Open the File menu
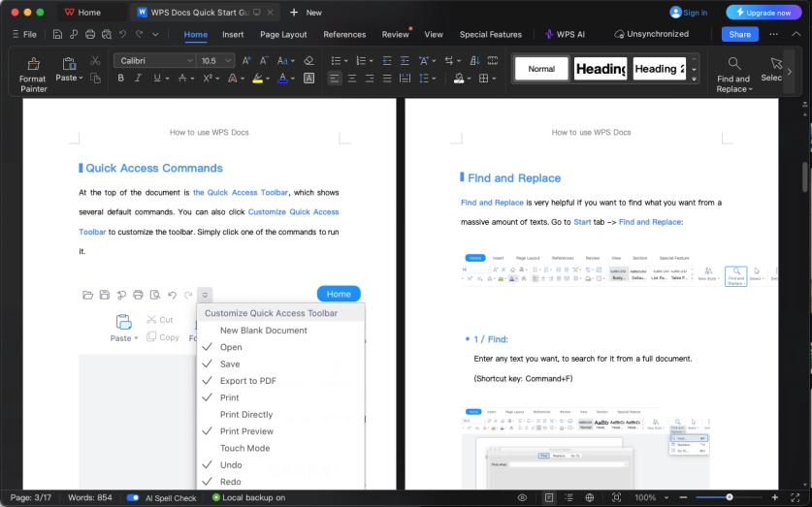 click(24, 34)
